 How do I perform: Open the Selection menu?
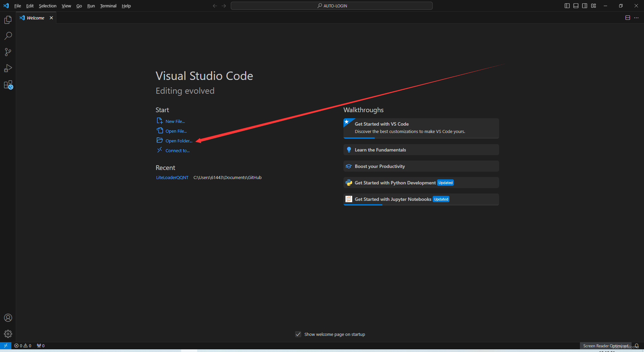48,6
